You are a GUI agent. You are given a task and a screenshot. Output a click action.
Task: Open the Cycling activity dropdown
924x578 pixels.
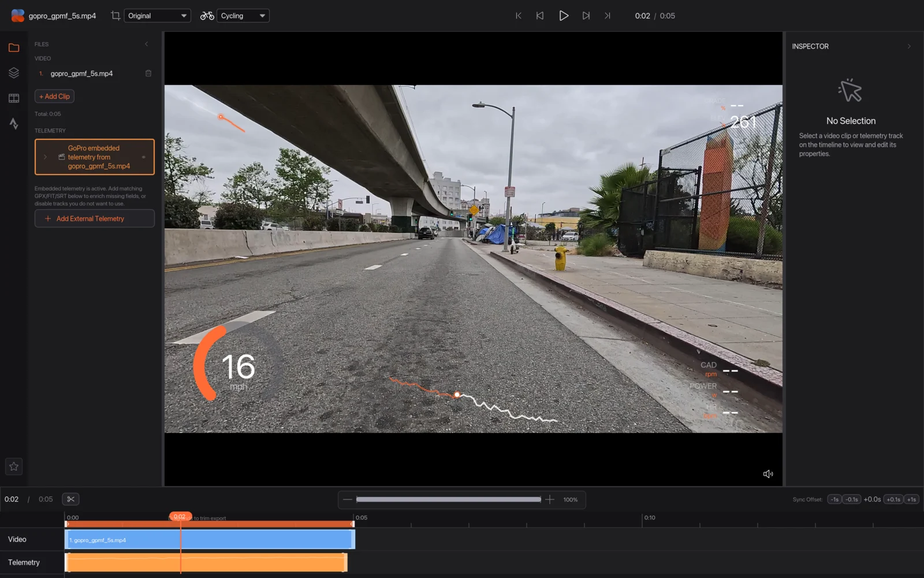click(243, 16)
